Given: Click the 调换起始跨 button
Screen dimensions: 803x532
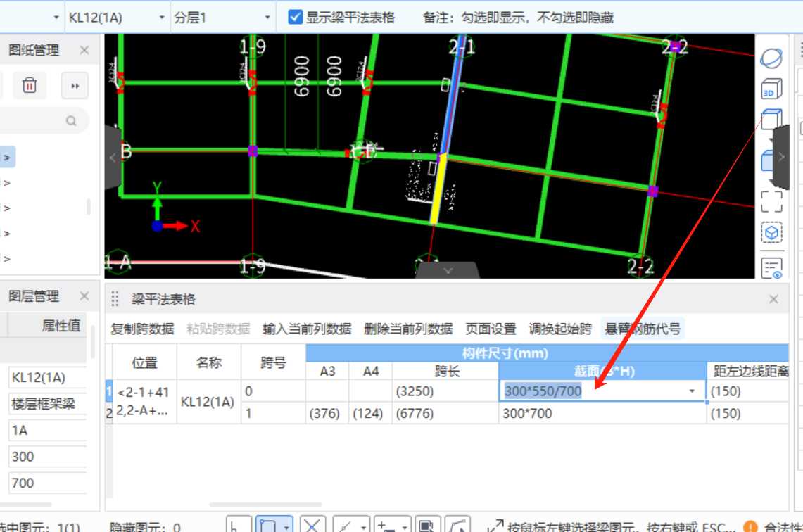Looking at the screenshot, I should (x=560, y=329).
